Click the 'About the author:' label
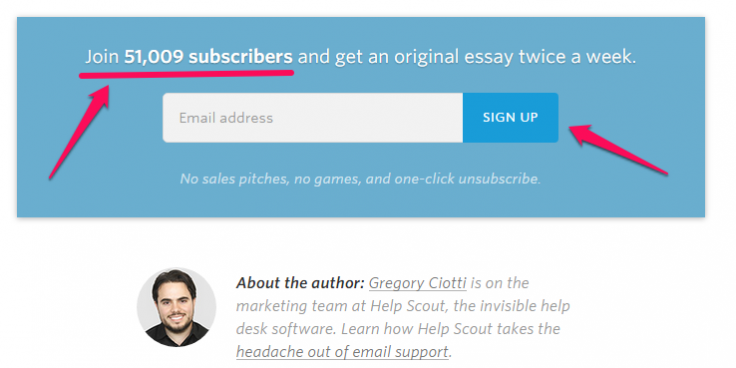Image resolution: width=736 pixels, height=368 pixels. pyautogui.click(x=300, y=283)
